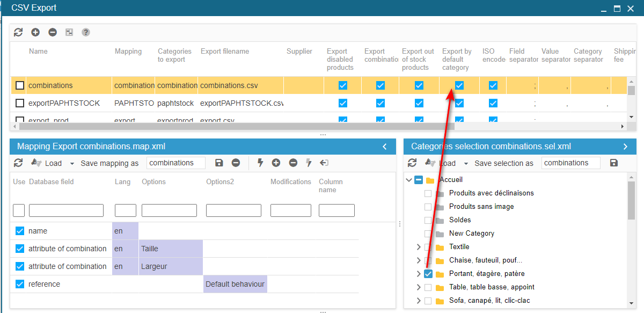Sort by the Export filename column

pyautogui.click(x=225, y=52)
